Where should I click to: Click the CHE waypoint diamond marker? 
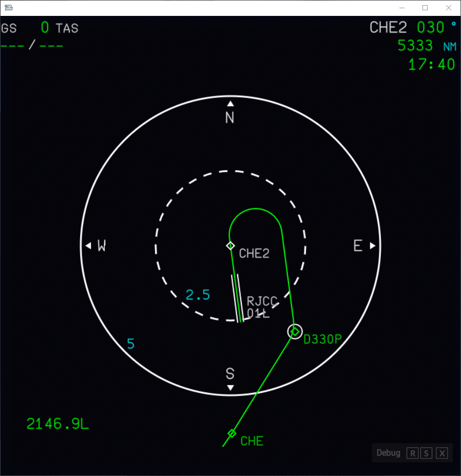click(232, 433)
